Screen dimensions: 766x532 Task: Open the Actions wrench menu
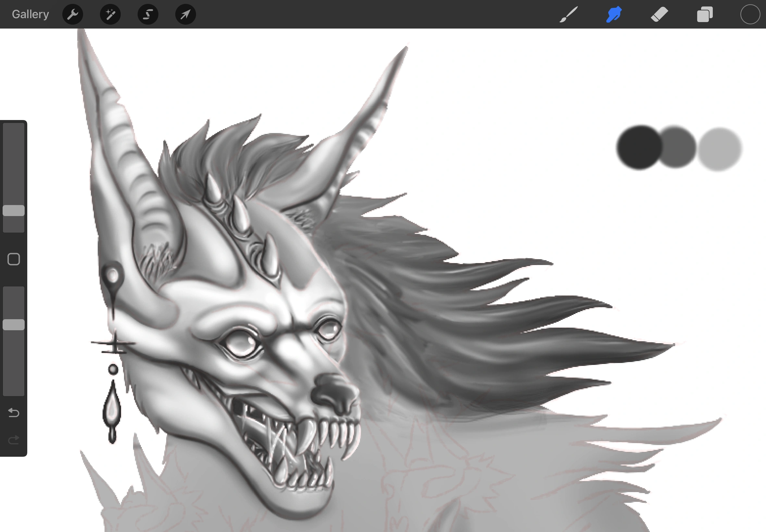72,14
